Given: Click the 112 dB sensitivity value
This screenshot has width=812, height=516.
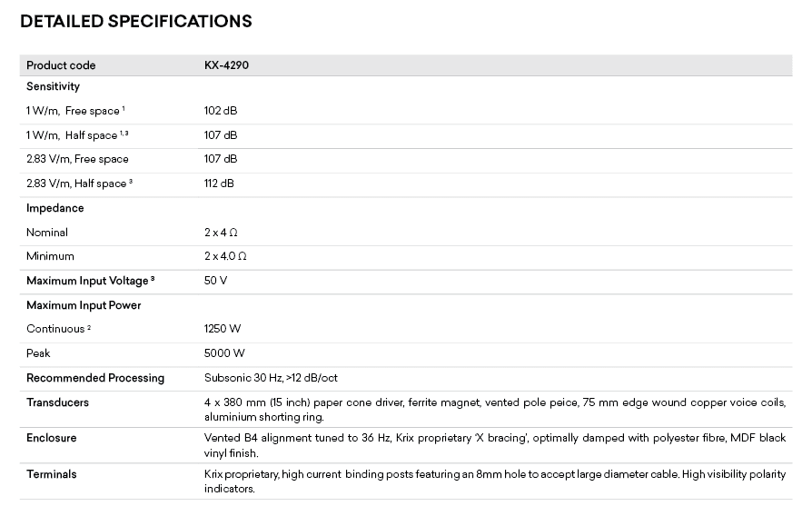Looking at the screenshot, I should [x=219, y=184].
